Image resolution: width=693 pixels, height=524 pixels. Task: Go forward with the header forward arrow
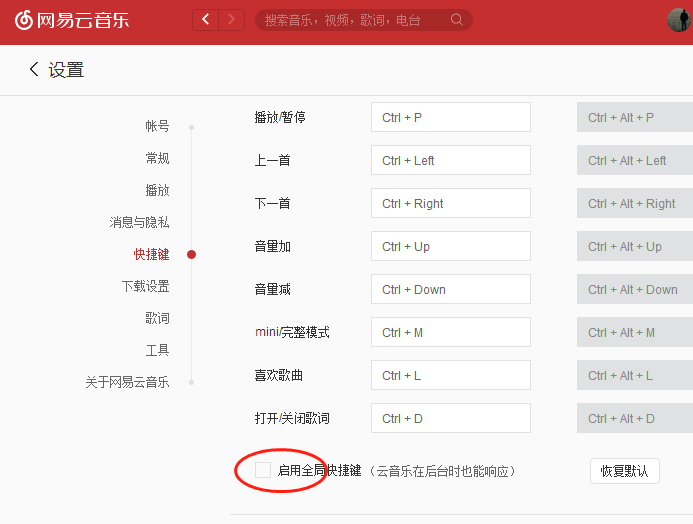(231, 20)
